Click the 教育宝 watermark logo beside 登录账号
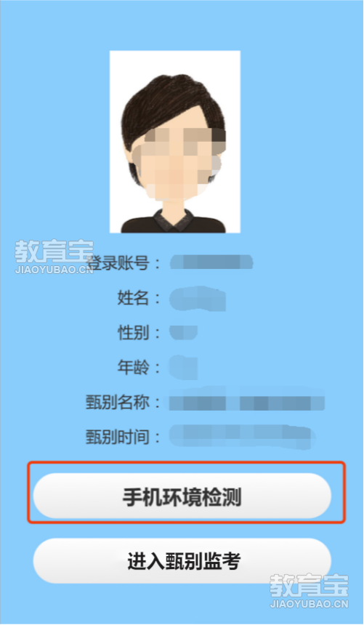Image resolution: width=364 pixels, height=625 pixels. (54, 251)
